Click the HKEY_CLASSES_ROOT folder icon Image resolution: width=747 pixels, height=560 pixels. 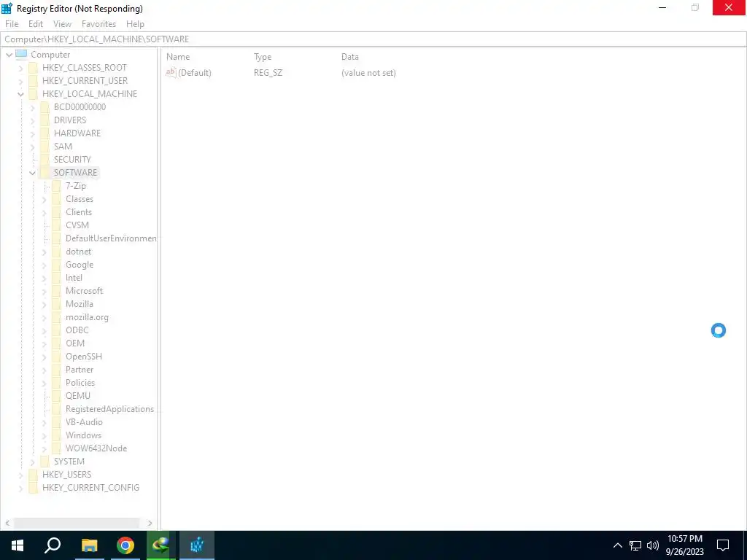[x=33, y=68]
